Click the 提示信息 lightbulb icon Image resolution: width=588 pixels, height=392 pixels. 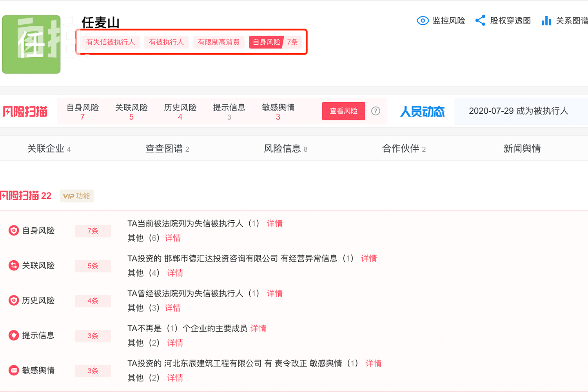click(13, 335)
